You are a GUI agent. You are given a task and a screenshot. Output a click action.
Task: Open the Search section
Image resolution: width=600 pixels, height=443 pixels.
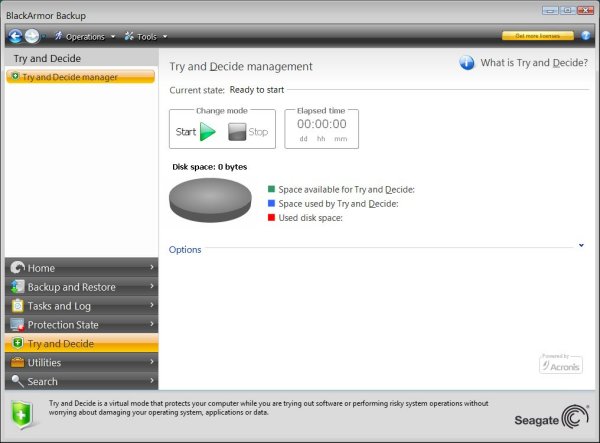[82, 381]
